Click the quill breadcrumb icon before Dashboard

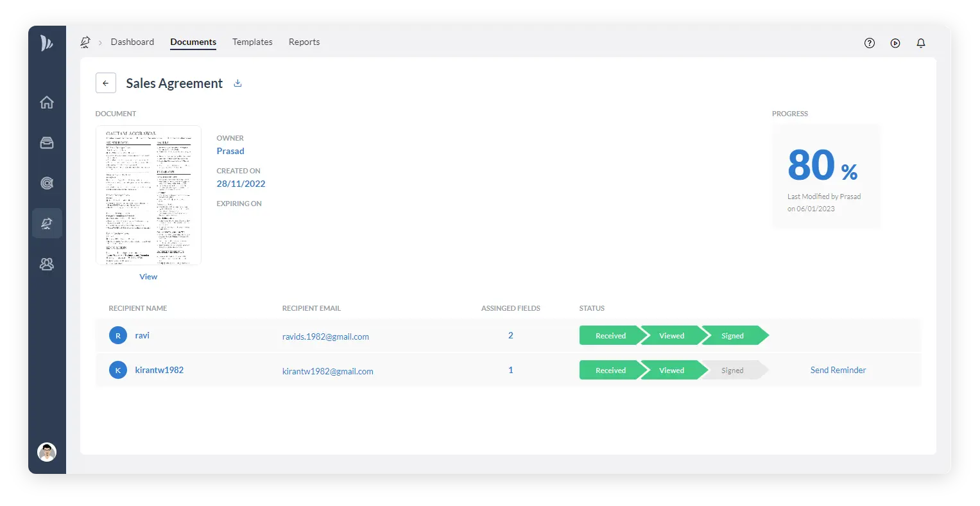(x=85, y=42)
